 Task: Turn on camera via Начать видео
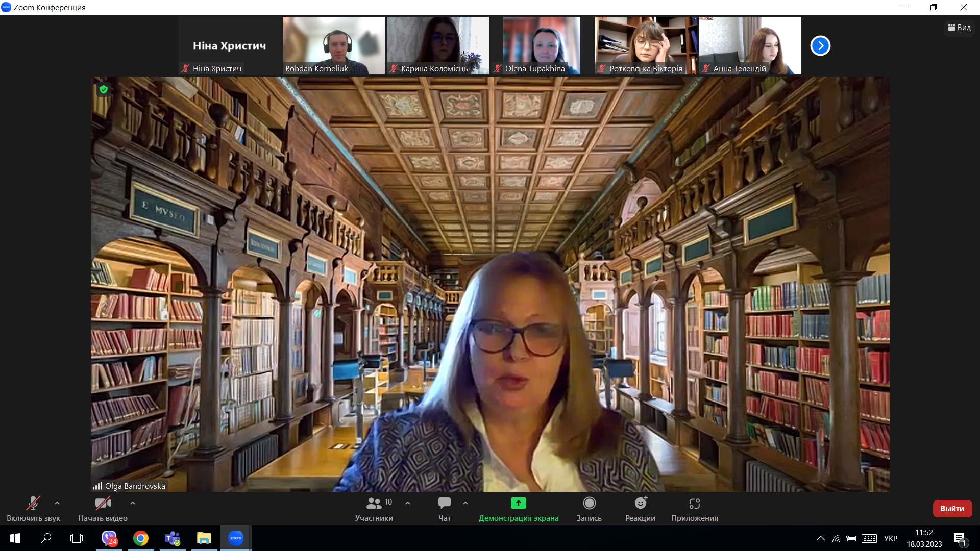click(x=103, y=509)
